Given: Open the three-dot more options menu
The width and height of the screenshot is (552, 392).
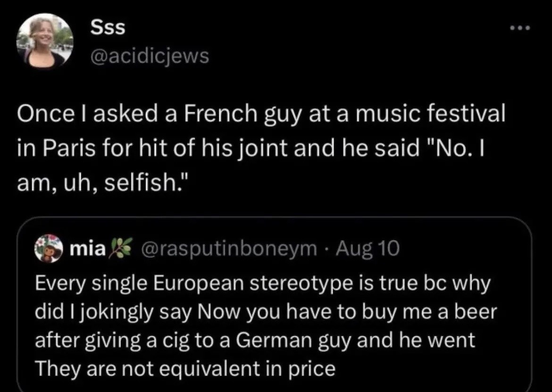Looking at the screenshot, I should [520, 28].
